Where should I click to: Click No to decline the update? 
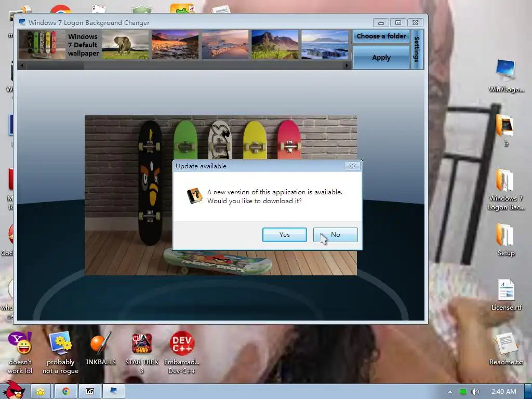335,235
